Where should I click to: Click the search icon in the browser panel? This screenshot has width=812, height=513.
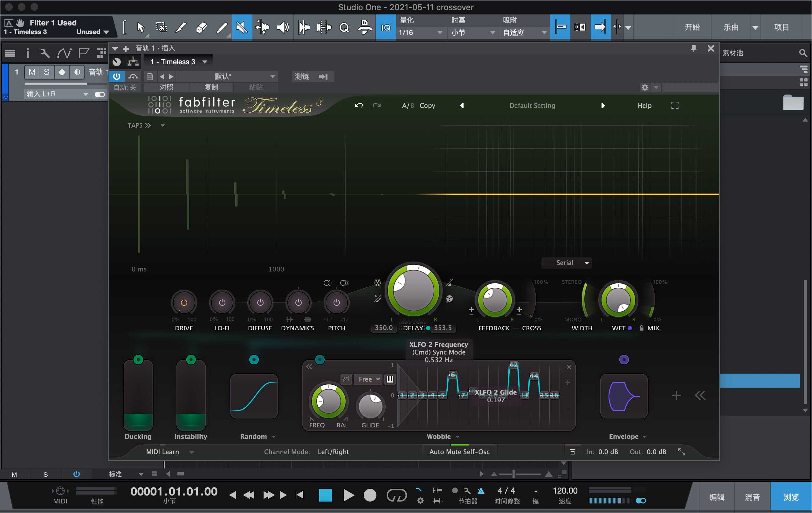803,53
